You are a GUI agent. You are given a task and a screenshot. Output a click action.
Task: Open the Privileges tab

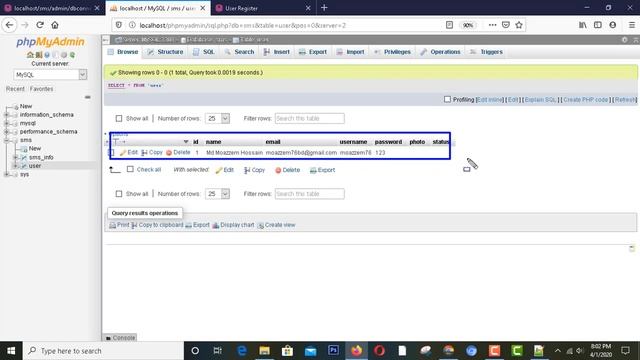coord(393,52)
